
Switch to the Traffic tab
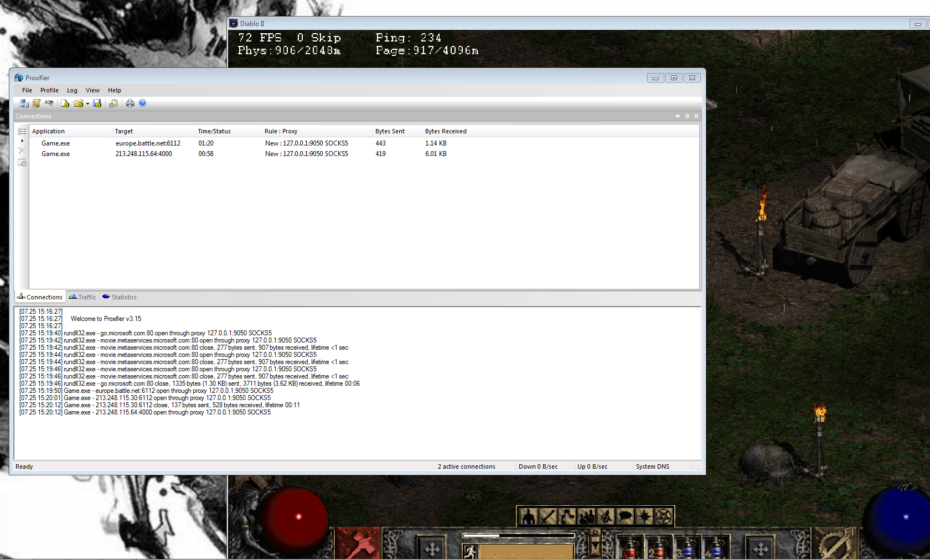point(82,297)
